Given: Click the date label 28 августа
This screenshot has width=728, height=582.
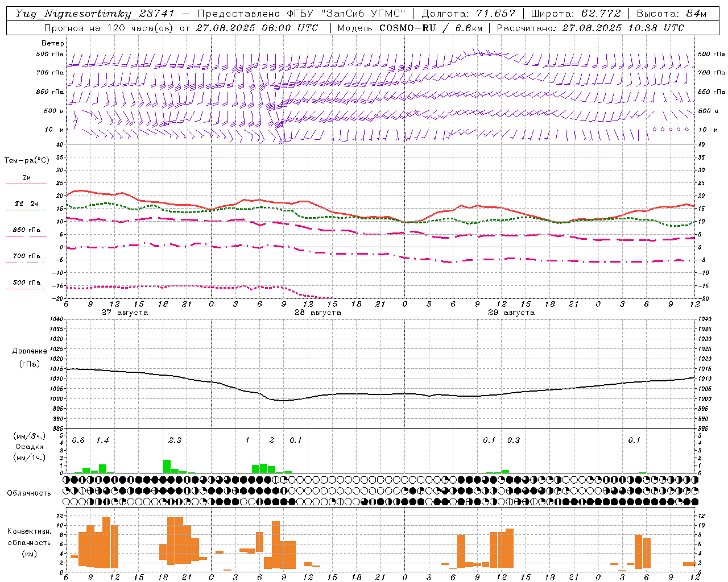Looking at the screenshot, I should click(x=318, y=313).
